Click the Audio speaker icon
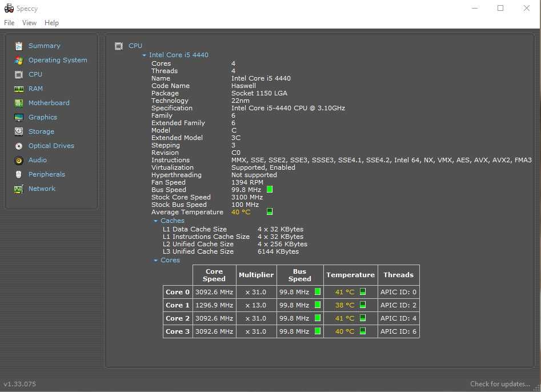Viewport: 541px width, 392px height. [x=19, y=161]
